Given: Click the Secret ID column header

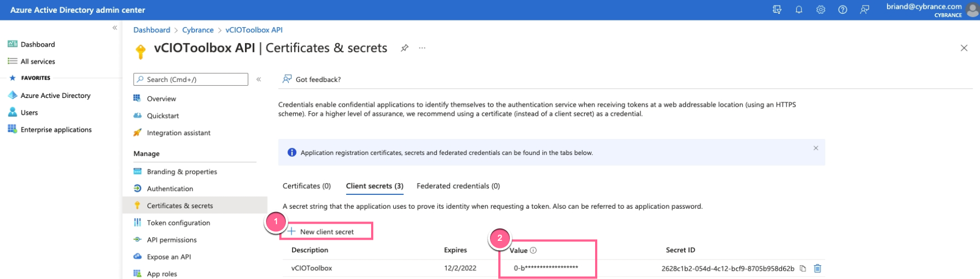Looking at the screenshot, I should coord(680,250).
